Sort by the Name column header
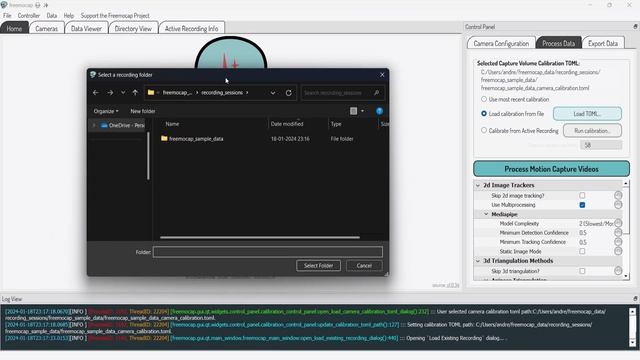 tap(172, 124)
